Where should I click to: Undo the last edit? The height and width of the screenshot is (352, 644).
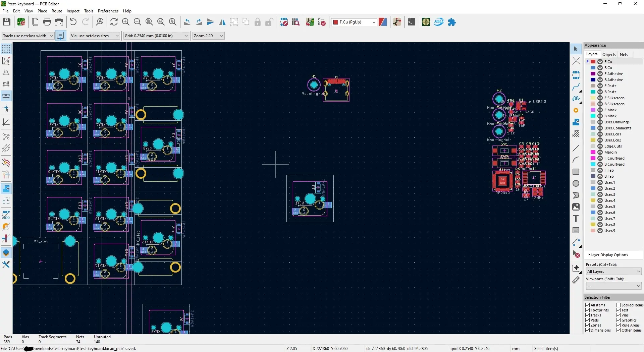point(73,22)
